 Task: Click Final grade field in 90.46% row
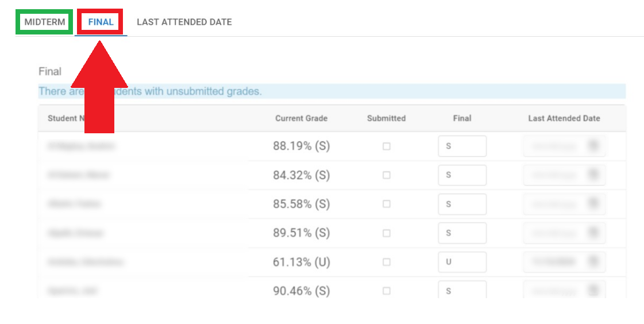pos(462,290)
